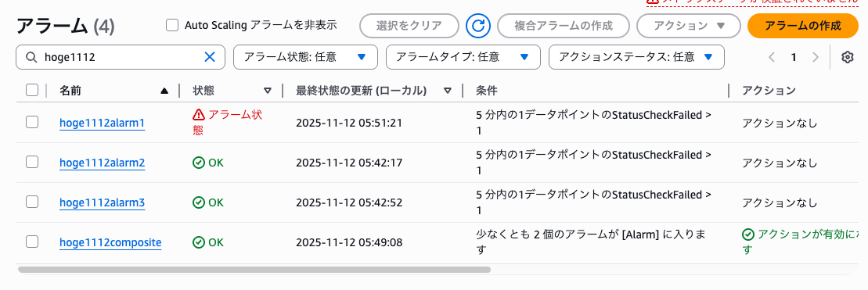Click 最終状態の更新 (ローカル) column header

click(362, 91)
